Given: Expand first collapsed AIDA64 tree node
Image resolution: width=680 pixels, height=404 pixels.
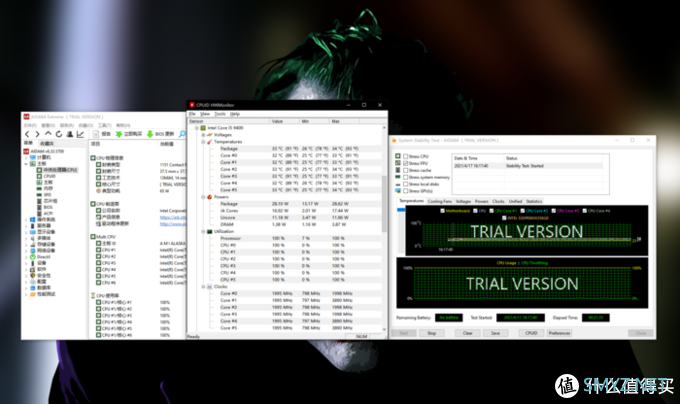Looking at the screenshot, I should (x=26, y=157).
